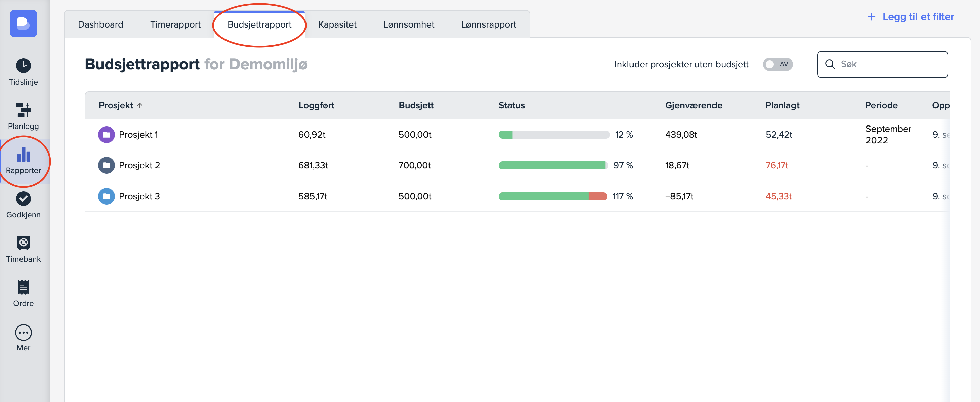The width and height of the screenshot is (980, 402).
Task: Open the Tidslinje clock icon
Action: pyautogui.click(x=23, y=66)
